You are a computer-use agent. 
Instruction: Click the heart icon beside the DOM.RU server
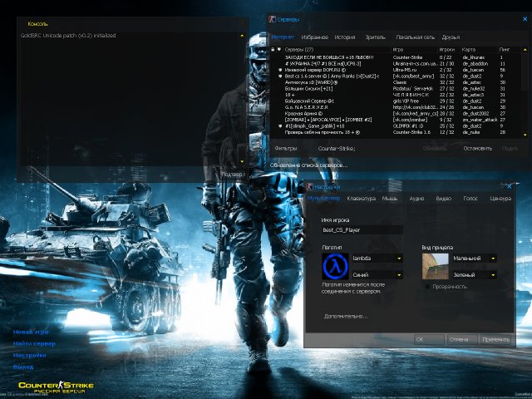[x=280, y=70]
